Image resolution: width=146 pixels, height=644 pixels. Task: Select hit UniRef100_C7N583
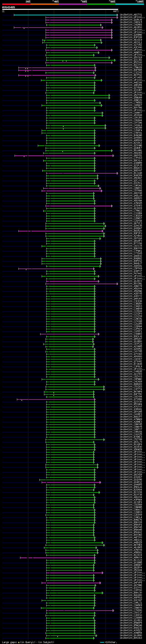point(131,103)
